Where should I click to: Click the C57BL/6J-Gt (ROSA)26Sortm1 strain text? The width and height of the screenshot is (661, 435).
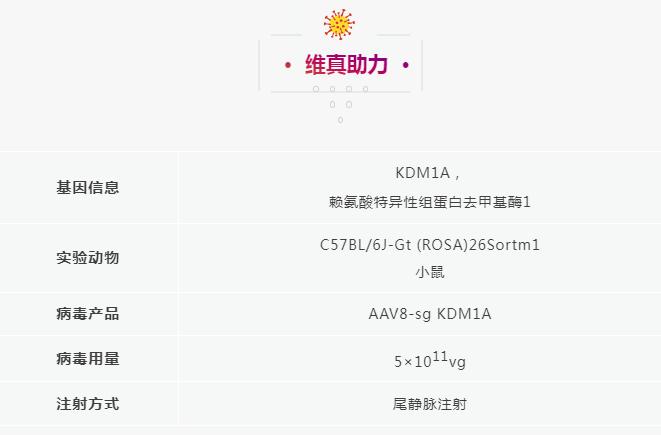429,244
